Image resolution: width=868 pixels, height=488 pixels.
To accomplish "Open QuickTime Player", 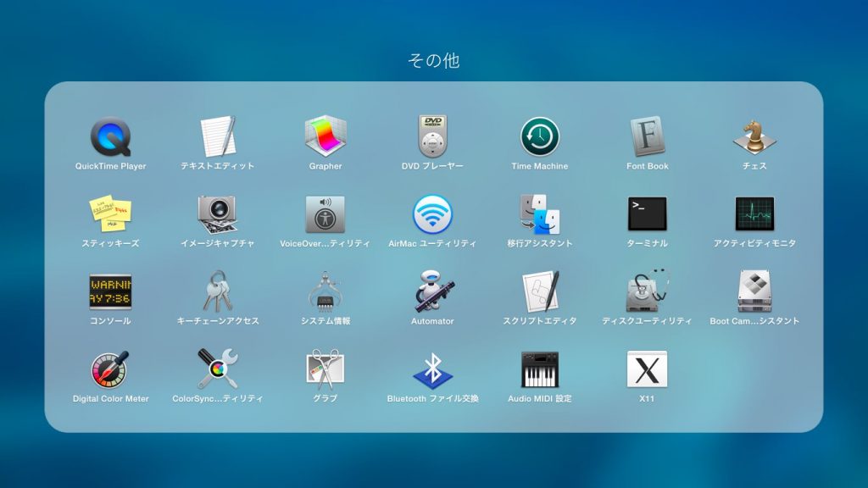I will [111, 136].
